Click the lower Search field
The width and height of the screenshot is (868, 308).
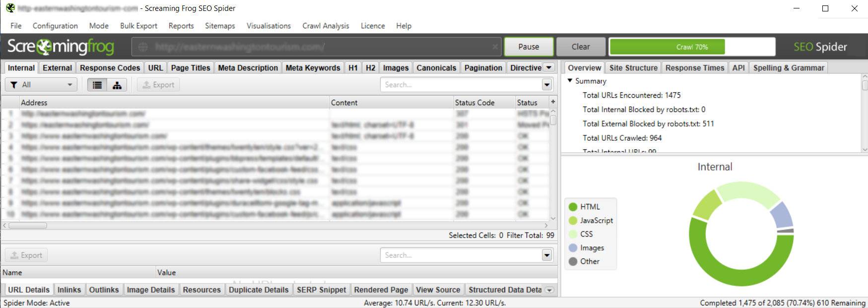coord(461,255)
